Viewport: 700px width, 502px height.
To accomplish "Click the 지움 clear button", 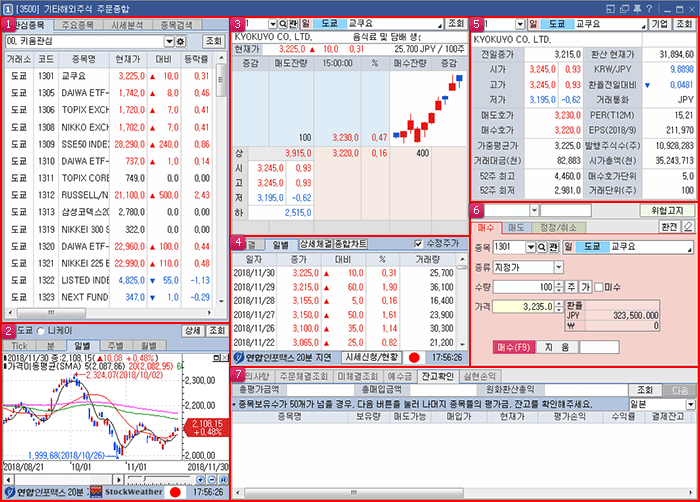I will 557,347.
